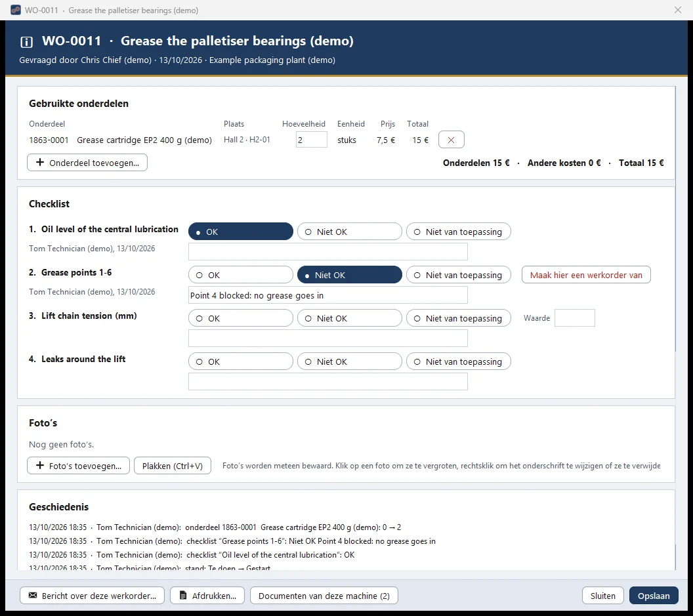Set Oil level item to Niet OK

pyautogui.click(x=350, y=232)
